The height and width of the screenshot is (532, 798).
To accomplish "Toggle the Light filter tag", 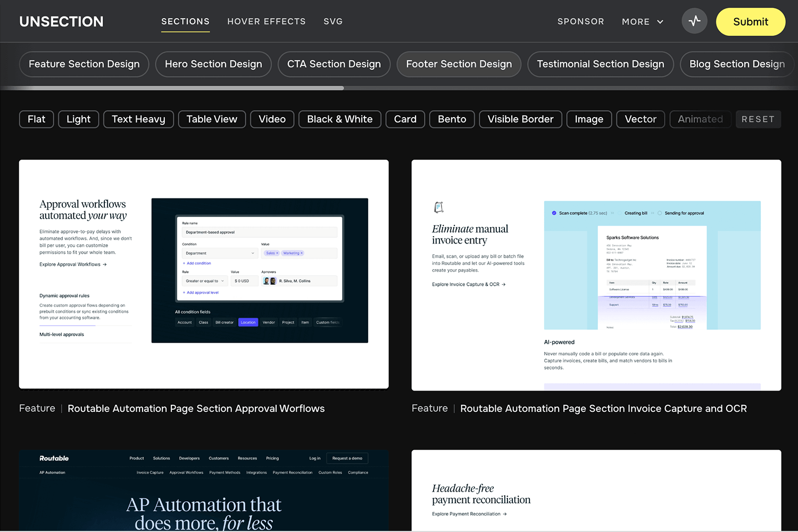I will 78,119.
